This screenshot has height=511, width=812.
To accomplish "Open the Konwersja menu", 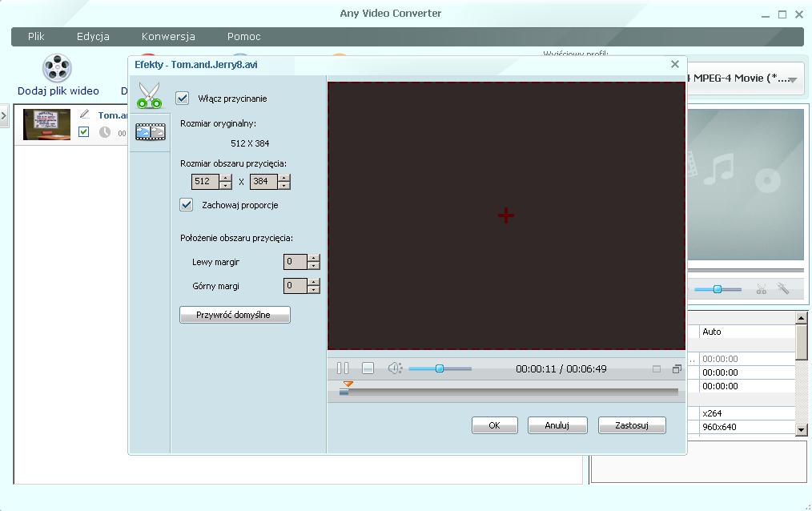I will click(168, 37).
